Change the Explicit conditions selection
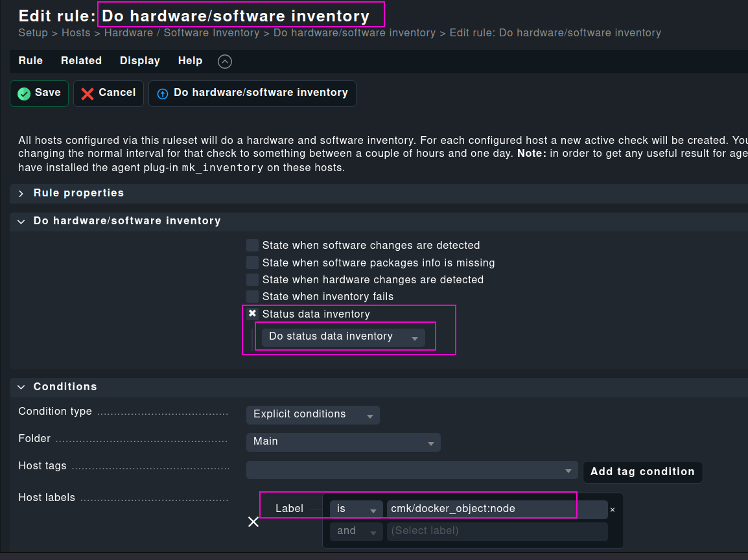 (312, 415)
